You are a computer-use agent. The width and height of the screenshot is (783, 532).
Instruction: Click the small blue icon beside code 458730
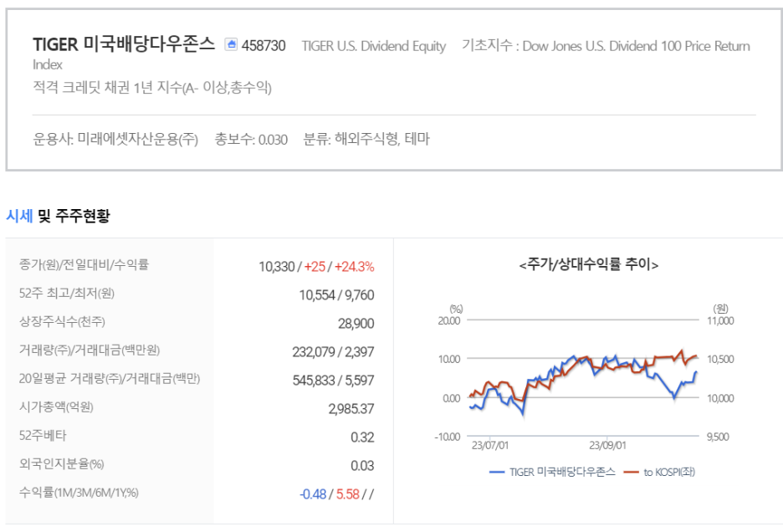(231, 44)
